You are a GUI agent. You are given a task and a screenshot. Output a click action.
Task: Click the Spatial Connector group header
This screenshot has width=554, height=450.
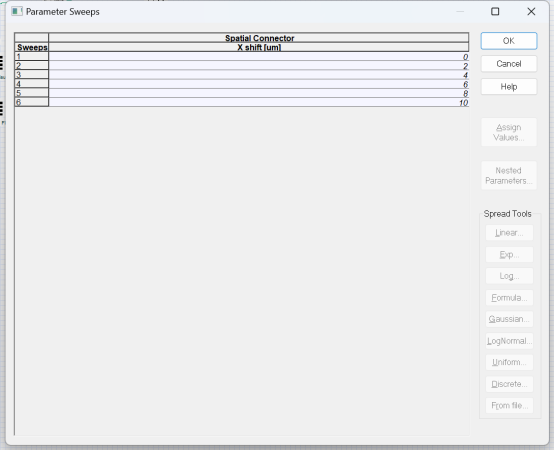pyautogui.click(x=259, y=38)
